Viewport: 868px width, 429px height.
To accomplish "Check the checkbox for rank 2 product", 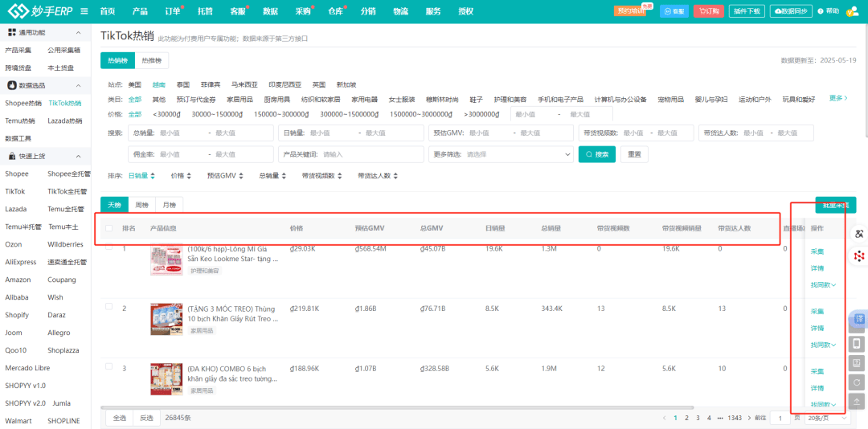I will (x=108, y=307).
